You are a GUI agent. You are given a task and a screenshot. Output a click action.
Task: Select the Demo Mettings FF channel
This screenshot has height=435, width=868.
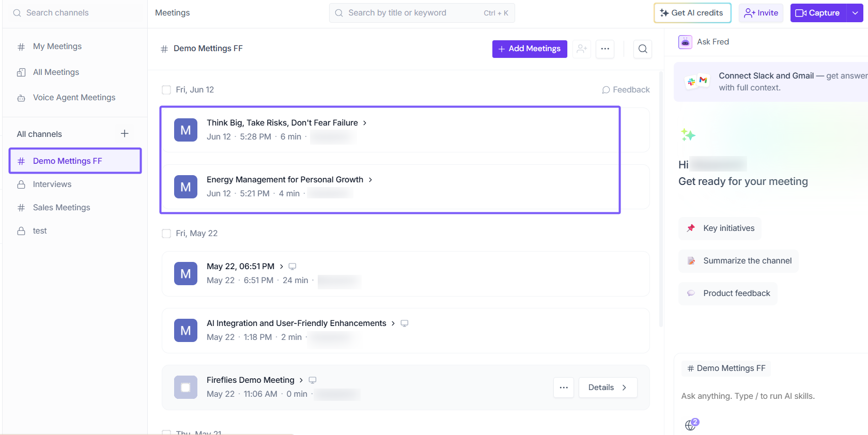tap(75, 161)
